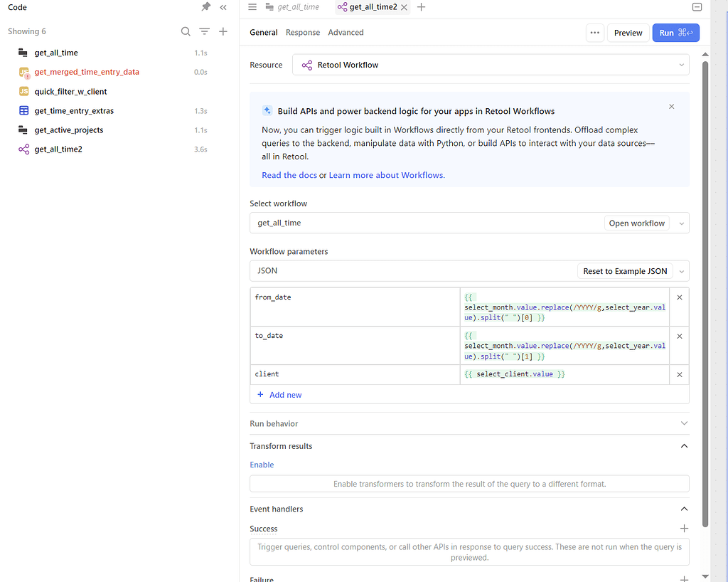Remove the client workflow parameter

pyautogui.click(x=679, y=374)
